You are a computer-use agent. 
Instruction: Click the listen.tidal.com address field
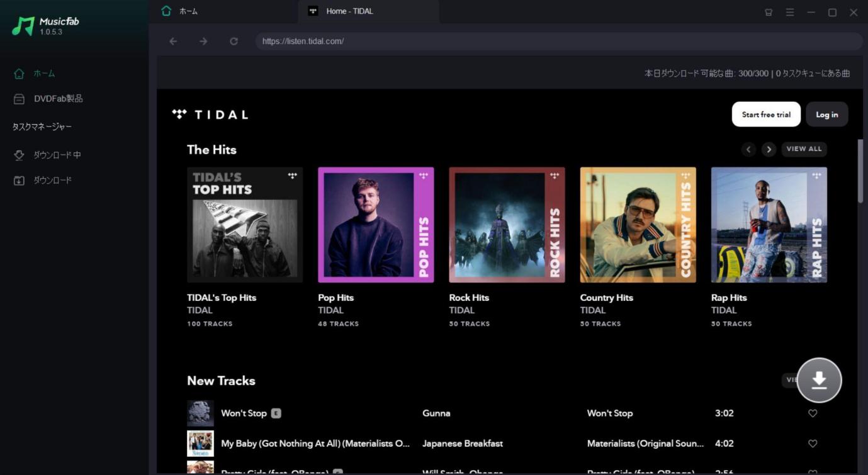[559, 42]
